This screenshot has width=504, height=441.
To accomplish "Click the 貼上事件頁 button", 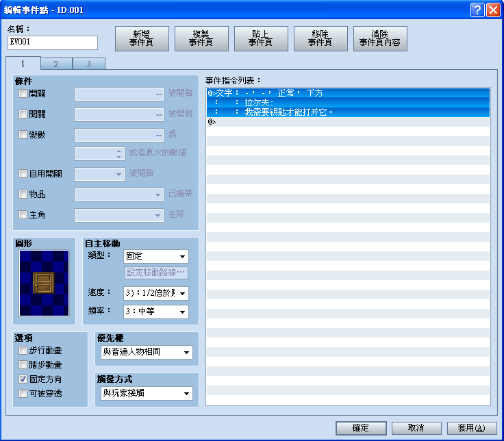I will pyautogui.click(x=261, y=38).
